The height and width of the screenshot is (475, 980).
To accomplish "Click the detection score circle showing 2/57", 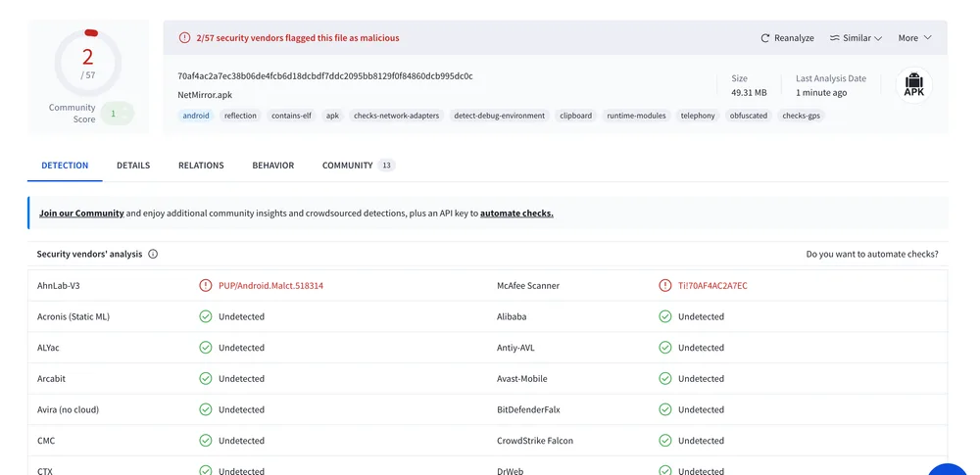I will pos(88,63).
